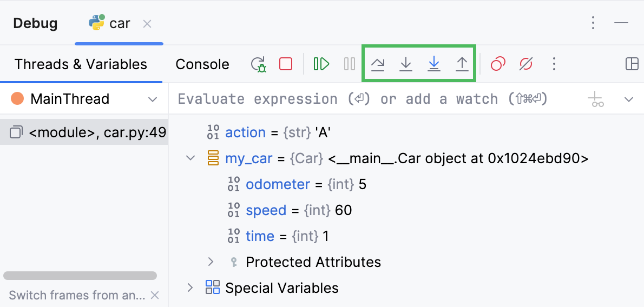644x307 pixels.
Task: Click the Step Out icon
Action: [x=462, y=64]
